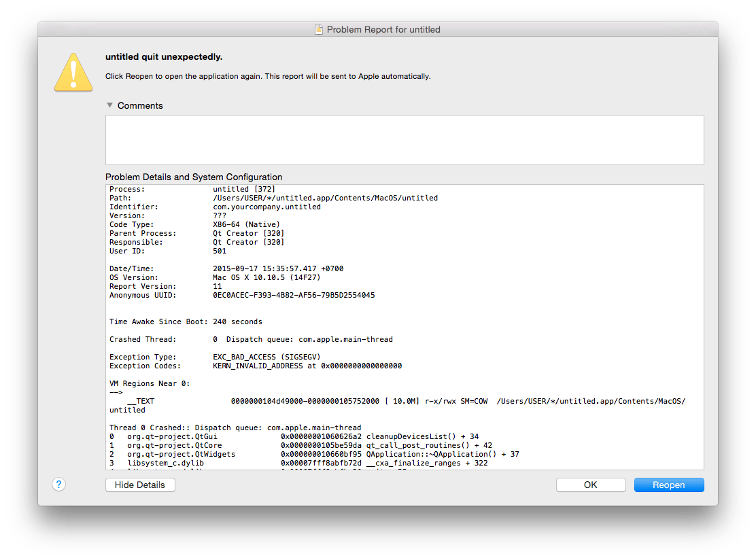This screenshot has width=756, height=560.
Task: Click the KERN_INVALID_ADDRESS exception codes line
Action: [x=307, y=366]
